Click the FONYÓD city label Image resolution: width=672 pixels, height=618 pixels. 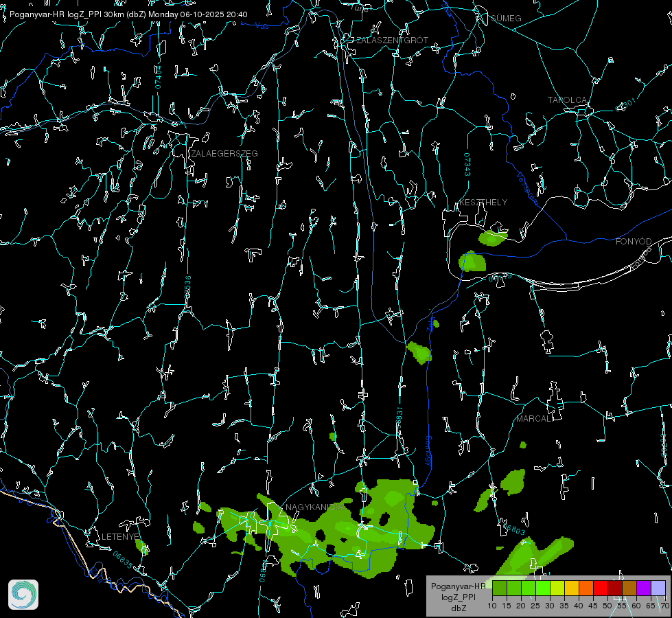click(634, 242)
